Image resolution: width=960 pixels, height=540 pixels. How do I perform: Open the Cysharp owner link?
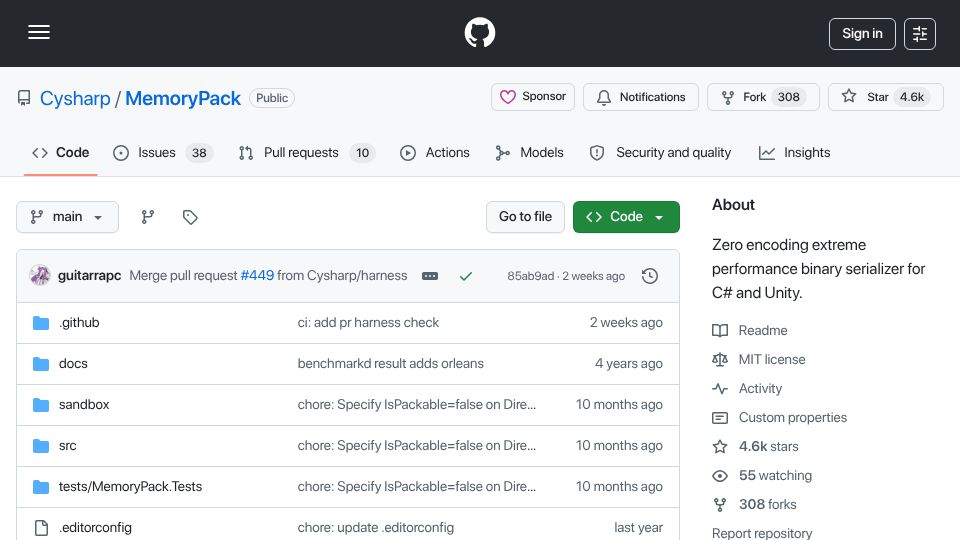pyautogui.click(x=75, y=98)
